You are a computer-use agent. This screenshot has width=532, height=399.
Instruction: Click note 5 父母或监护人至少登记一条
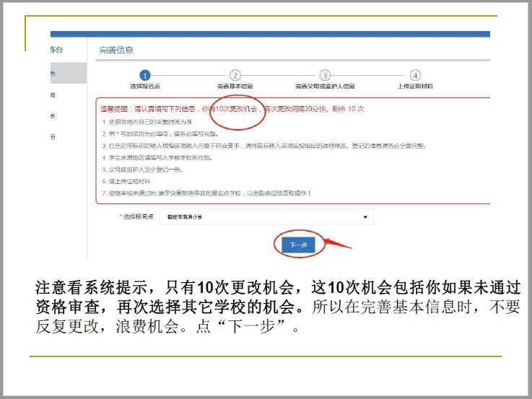[x=142, y=170]
